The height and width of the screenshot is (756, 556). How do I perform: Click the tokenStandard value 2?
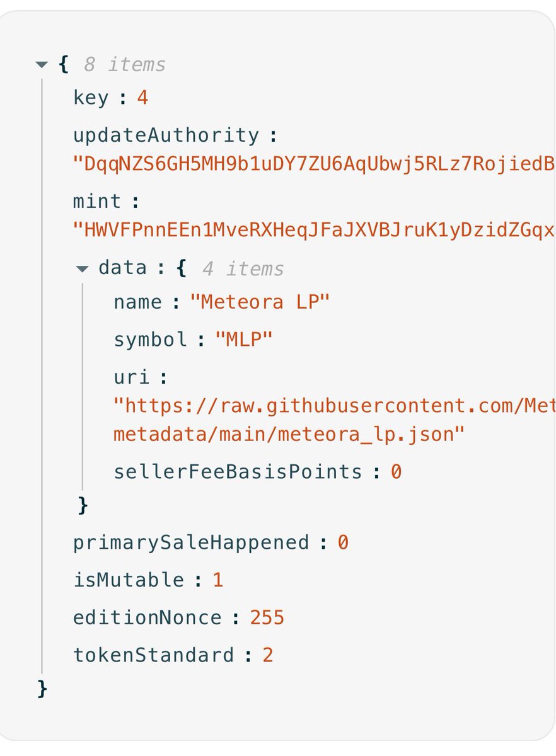pos(268,655)
